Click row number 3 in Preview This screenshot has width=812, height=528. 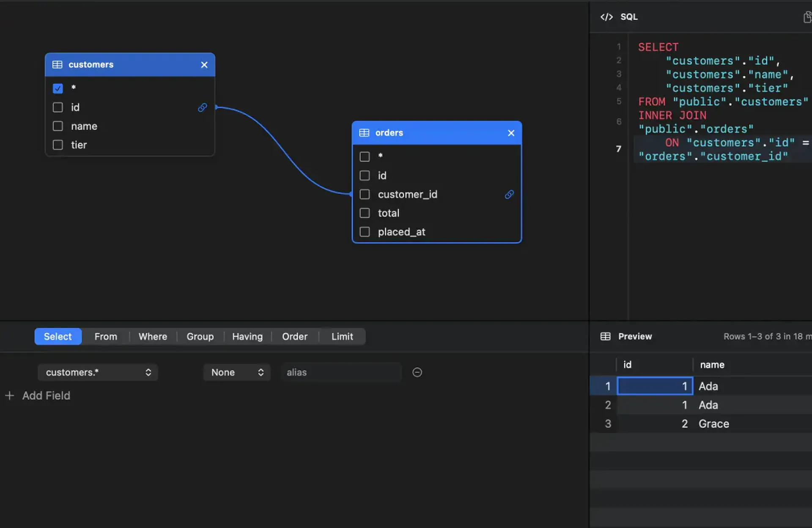[x=608, y=423]
